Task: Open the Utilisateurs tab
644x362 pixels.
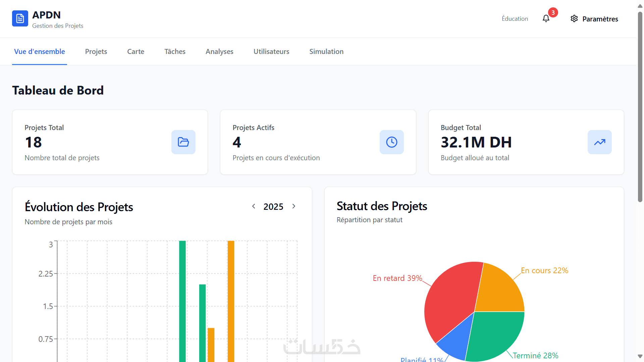Action: tap(271, 52)
